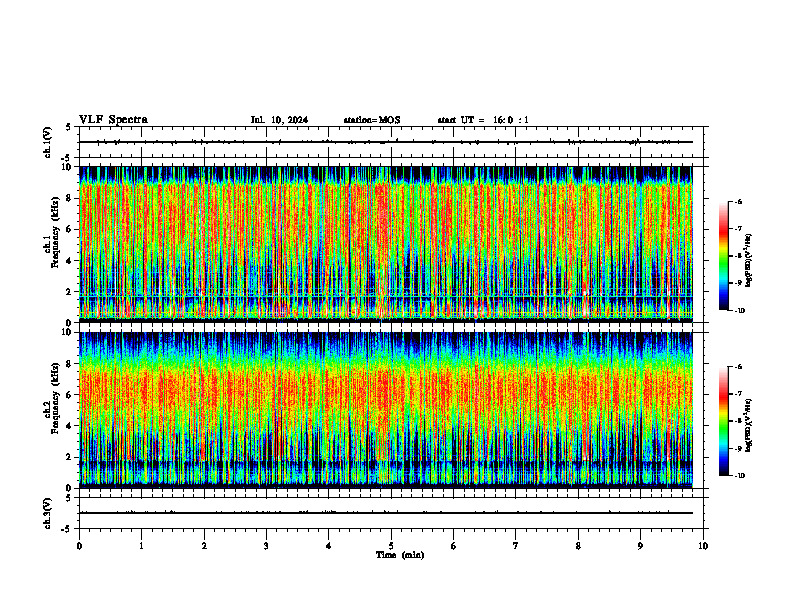Click the ch.1 colorbar log(PSD) units label
The image size is (792, 612).
749,260
